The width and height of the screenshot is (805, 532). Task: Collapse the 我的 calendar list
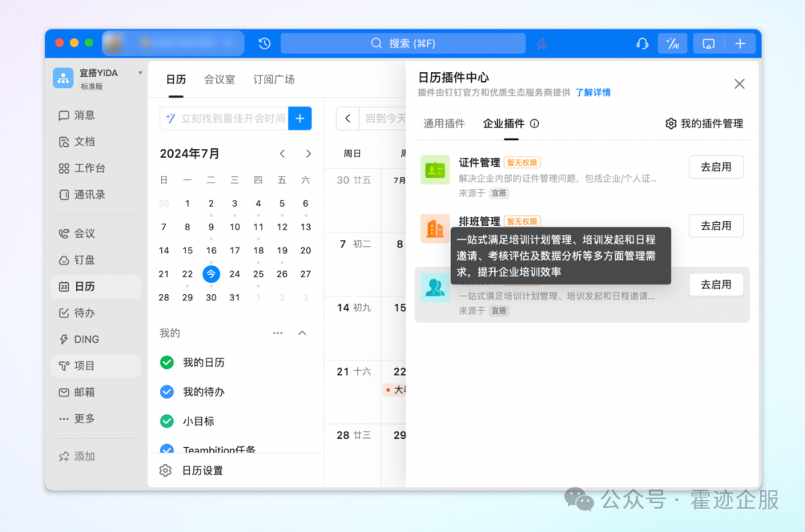pyautogui.click(x=303, y=333)
